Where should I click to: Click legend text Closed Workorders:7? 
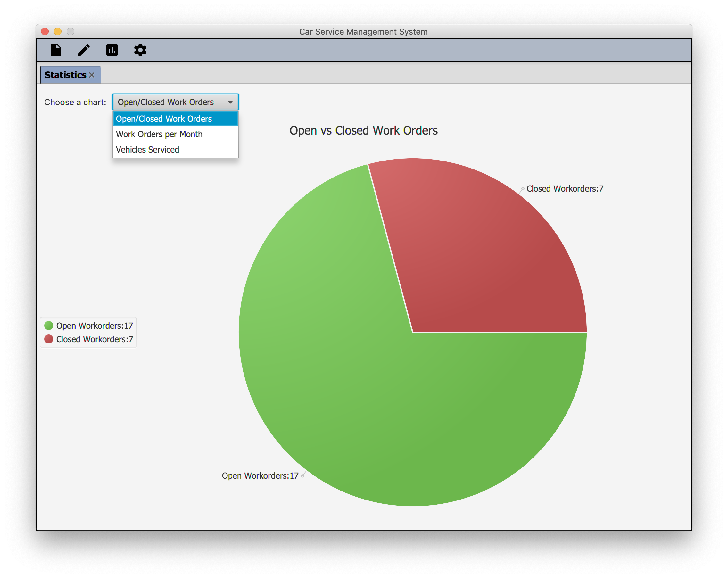coord(95,339)
